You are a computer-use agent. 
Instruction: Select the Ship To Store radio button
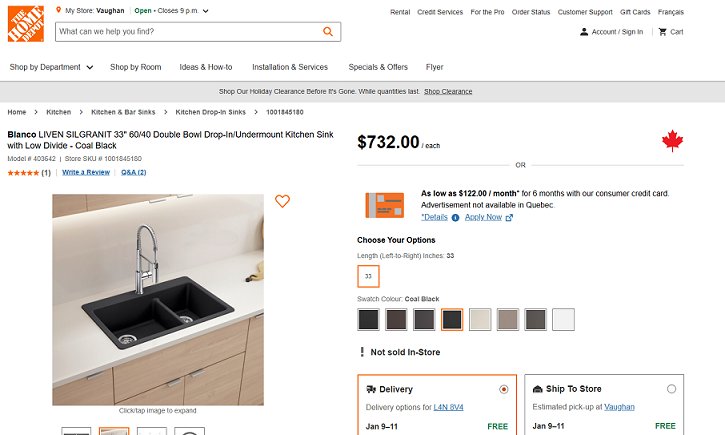coord(671,389)
